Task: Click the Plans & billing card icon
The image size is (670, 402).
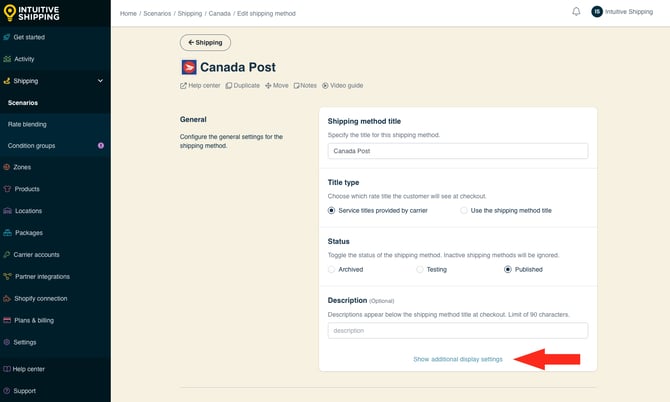Action: tap(7, 320)
